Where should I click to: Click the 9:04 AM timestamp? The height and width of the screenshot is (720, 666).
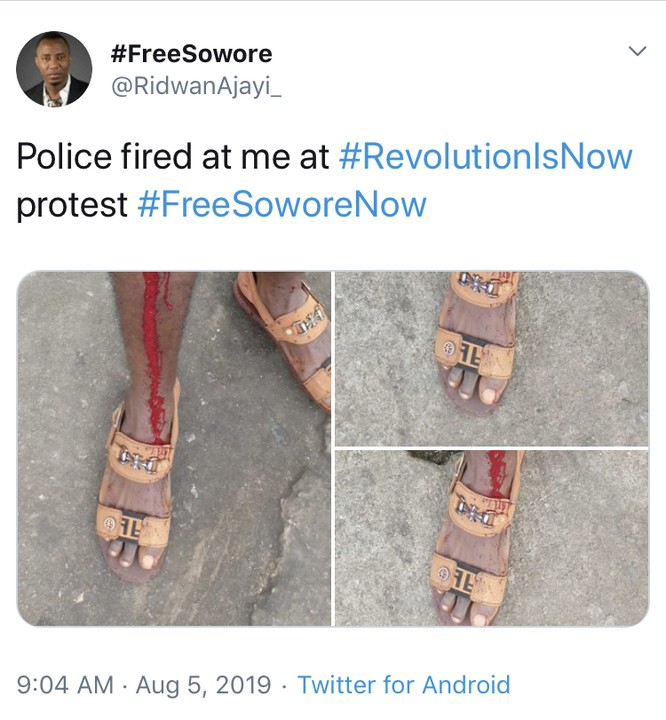click(x=64, y=685)
